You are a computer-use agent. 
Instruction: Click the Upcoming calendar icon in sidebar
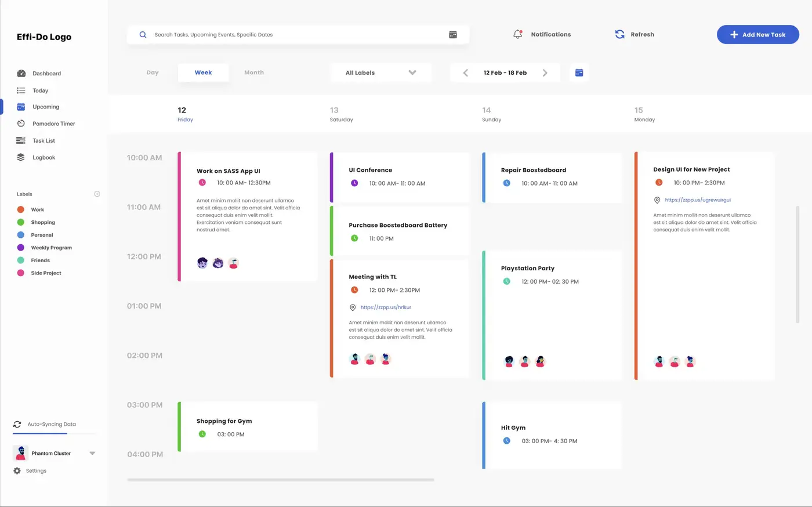(x=21, y=107)
